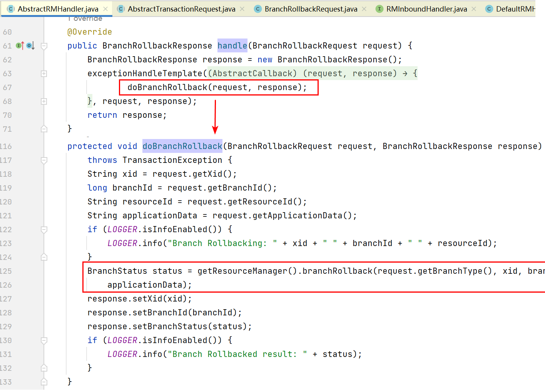
Task: Click the @Override annotation
Action: [90, 32]
